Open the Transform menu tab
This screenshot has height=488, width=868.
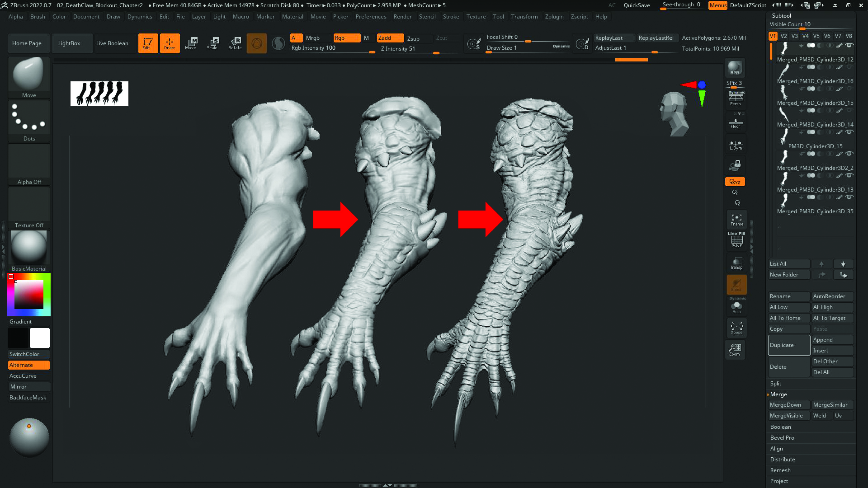[524, 16]
